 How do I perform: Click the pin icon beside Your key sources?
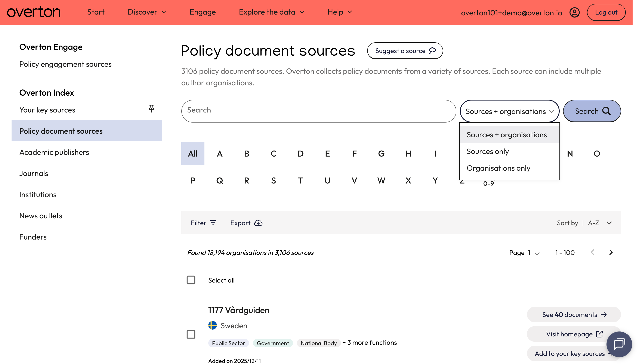click(151, 108)
